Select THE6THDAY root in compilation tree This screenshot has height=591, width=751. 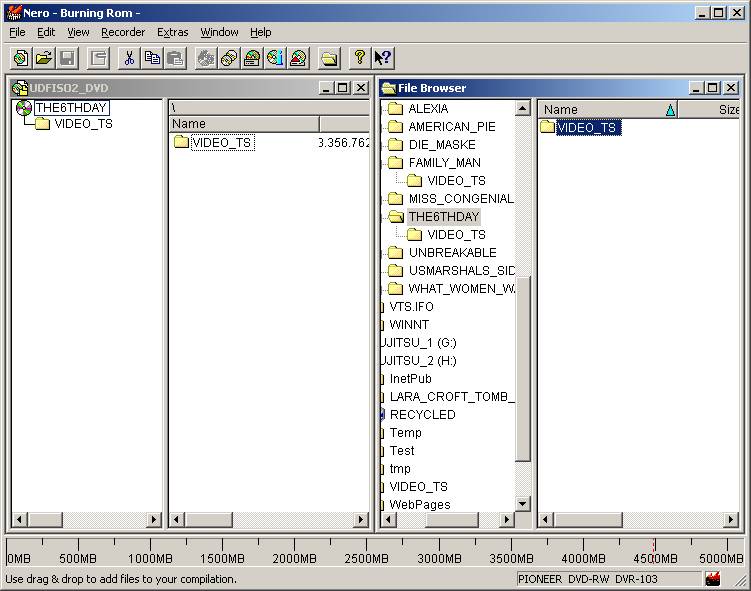point(71,108)
